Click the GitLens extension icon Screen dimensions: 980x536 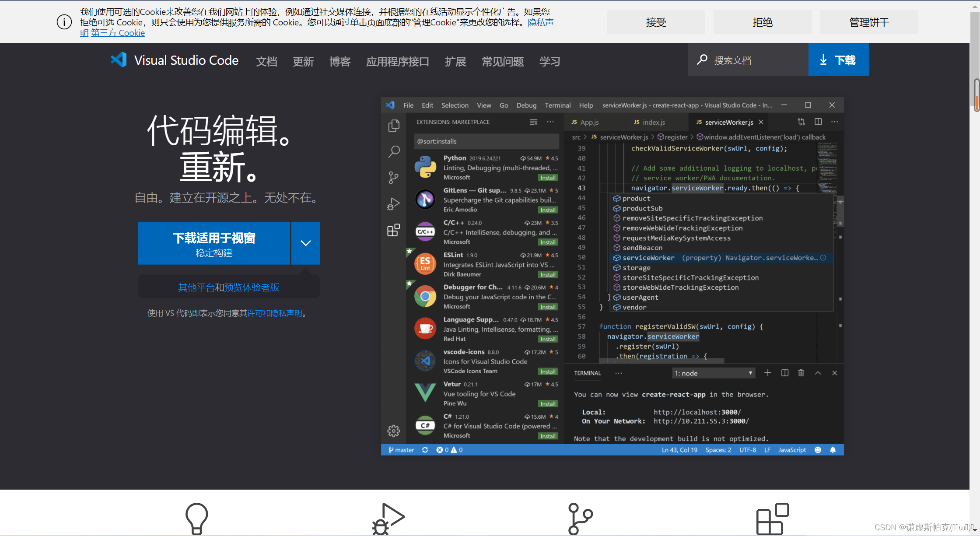pyautogui.click(x=425, y=200)
